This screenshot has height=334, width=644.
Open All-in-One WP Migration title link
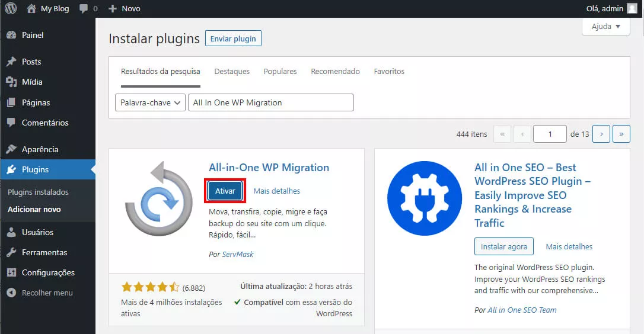point(269,168)
